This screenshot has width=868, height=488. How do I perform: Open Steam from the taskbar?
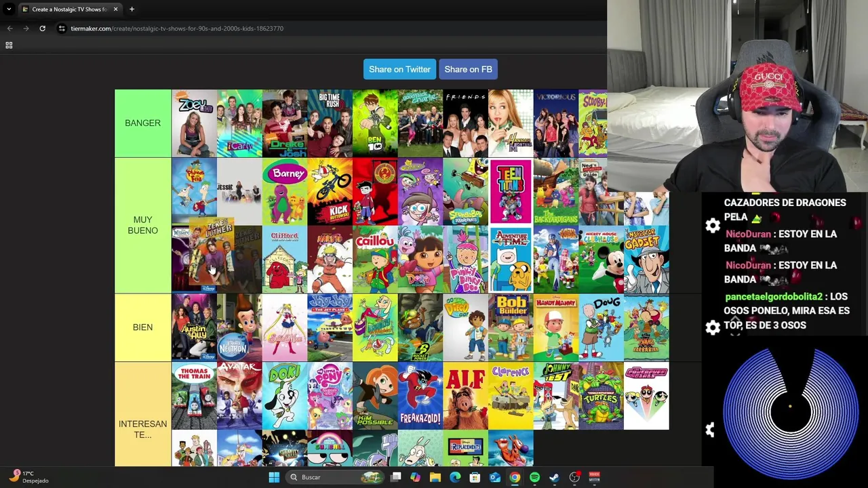(x=554, y=477)
